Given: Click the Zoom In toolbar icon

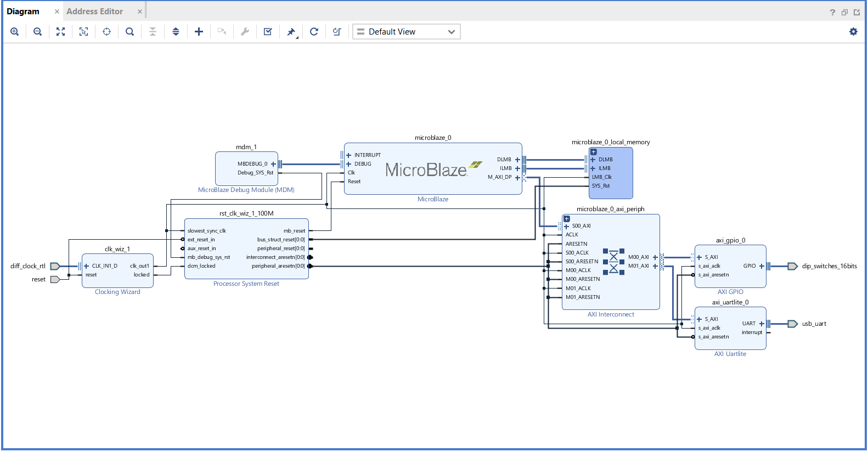Looking at the screenshot, I should tap(15, 32).
